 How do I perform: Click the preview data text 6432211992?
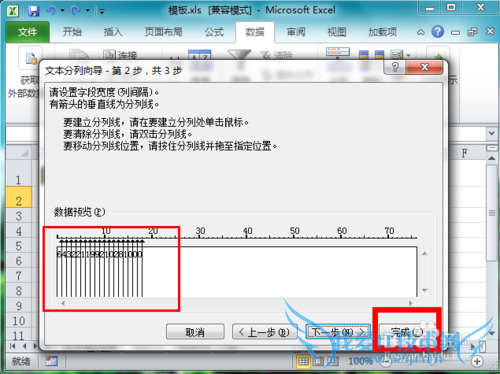[x=100, y=255]
